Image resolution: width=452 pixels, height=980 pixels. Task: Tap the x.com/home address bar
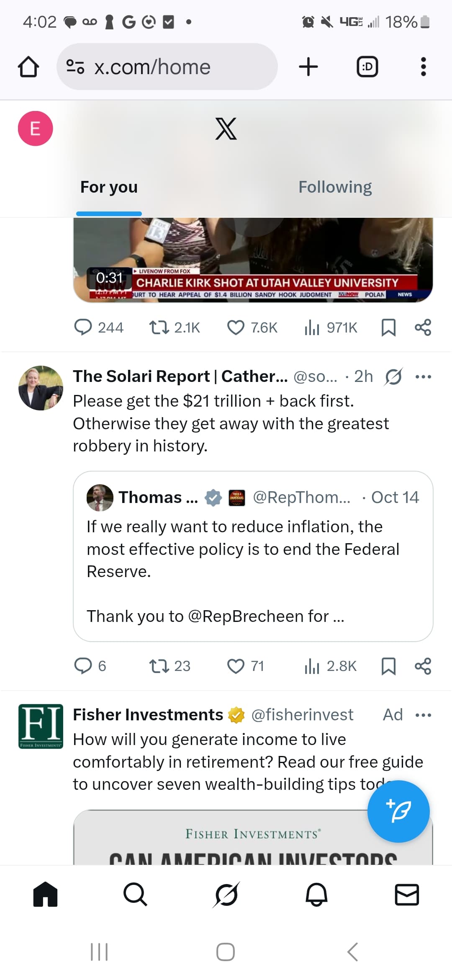[167, 67]
